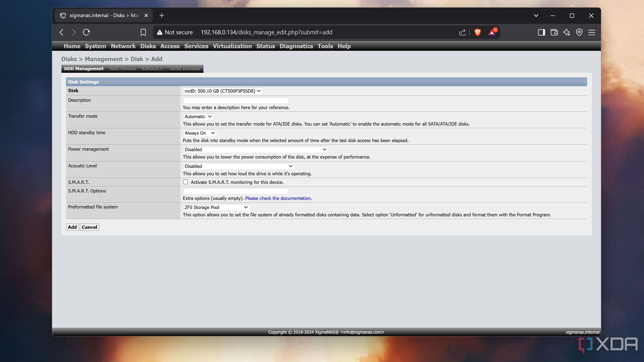644x362 pixels.
Task: Focus the S.M.A.R.T. Options text field
Action: coord(235,191)
